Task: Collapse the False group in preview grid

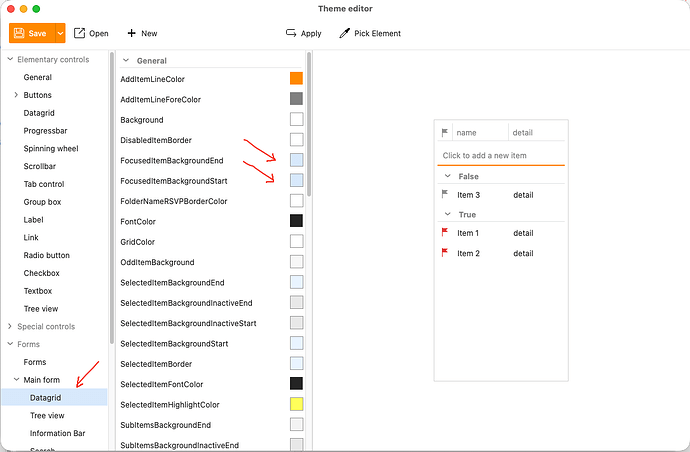Action: coord(448,176)
